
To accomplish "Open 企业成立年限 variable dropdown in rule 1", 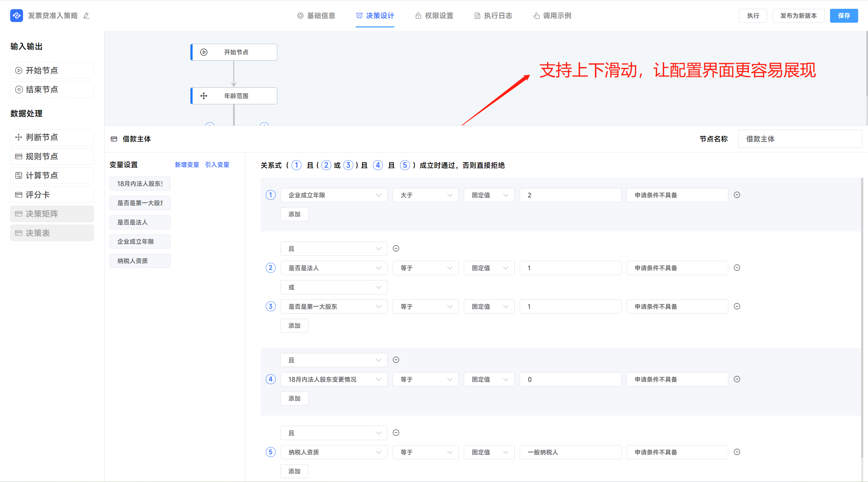I will click(x=334, y=195).
